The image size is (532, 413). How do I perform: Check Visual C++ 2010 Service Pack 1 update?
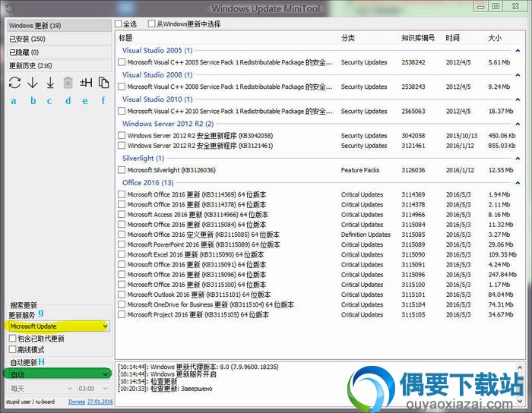pos(122,111)
